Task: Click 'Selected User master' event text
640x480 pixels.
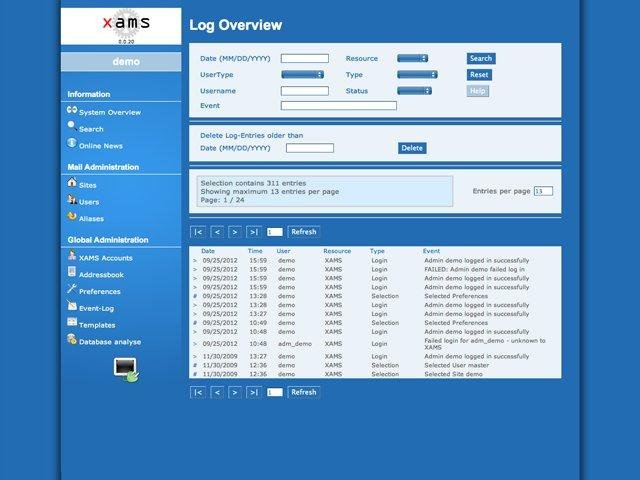Action: click(x=456, y=365)
